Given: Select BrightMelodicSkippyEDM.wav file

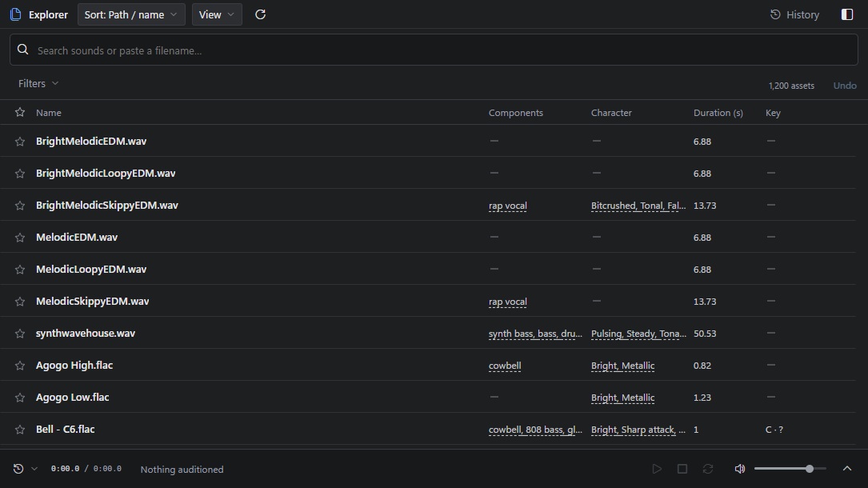Looking at the screenshot, I should 107,206.
